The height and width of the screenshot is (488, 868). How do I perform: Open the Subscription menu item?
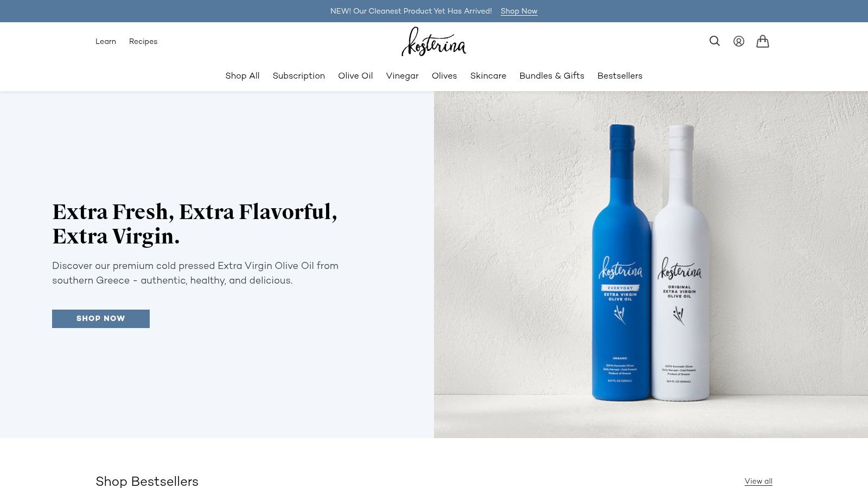pos(299,76)
